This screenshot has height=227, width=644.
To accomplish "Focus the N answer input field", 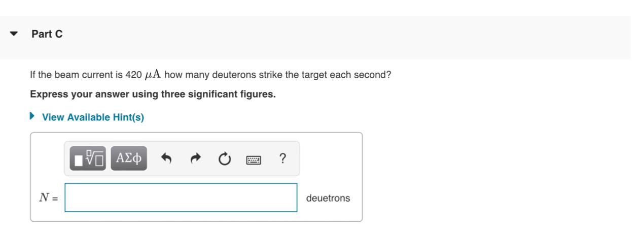I will [181, 198].
